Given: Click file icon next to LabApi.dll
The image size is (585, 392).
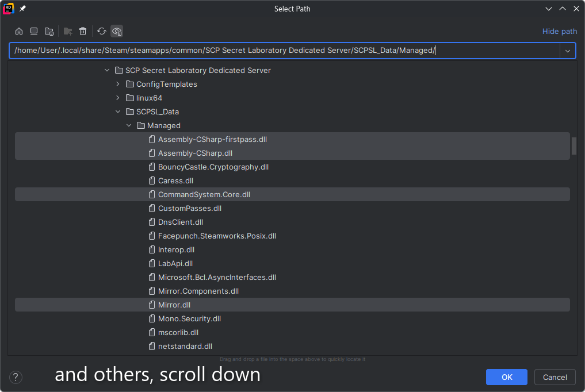Looking at the screenshot, I should pos(152,263).
